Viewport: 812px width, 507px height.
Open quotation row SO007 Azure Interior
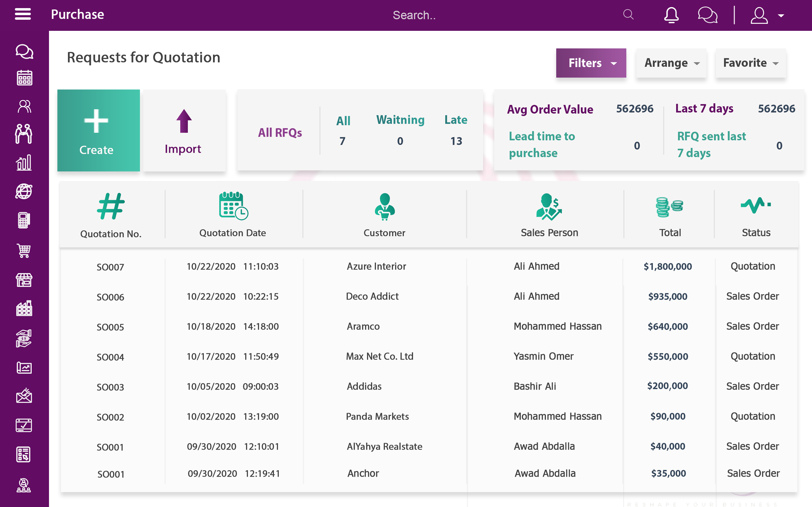376,267
